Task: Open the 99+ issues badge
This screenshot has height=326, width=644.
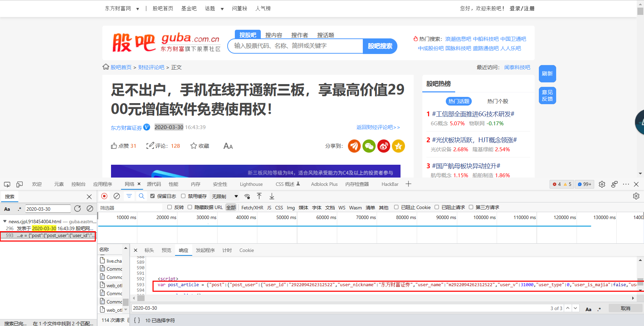Action: coord(585,184)
